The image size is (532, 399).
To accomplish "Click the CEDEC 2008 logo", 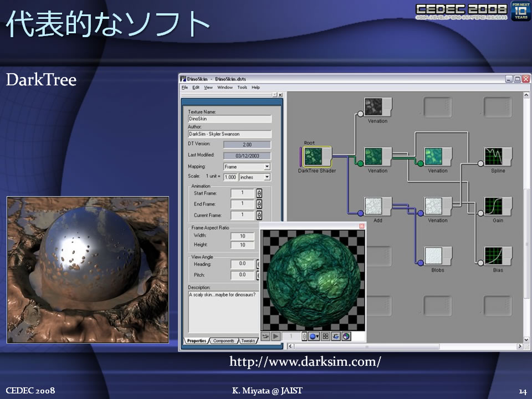I will pyautogui.click(x=462, y=11).
